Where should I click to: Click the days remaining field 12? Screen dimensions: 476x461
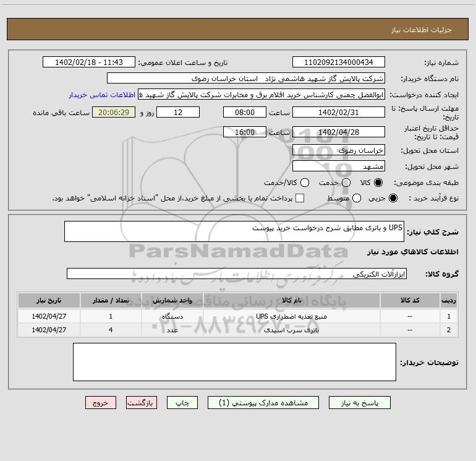pyautogui.click(x=178, y=112)
